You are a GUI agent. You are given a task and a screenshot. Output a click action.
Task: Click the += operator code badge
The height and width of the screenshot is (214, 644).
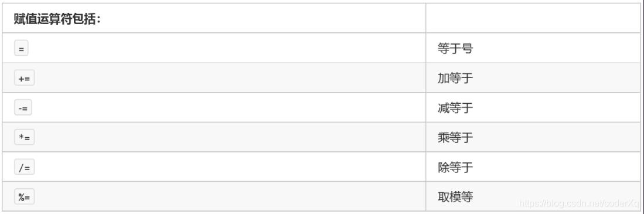pos(24,78)
